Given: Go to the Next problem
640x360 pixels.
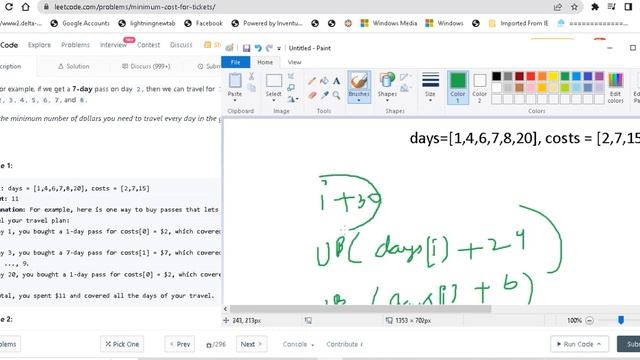Looking at the screenshot, I should tap(251, 344).
